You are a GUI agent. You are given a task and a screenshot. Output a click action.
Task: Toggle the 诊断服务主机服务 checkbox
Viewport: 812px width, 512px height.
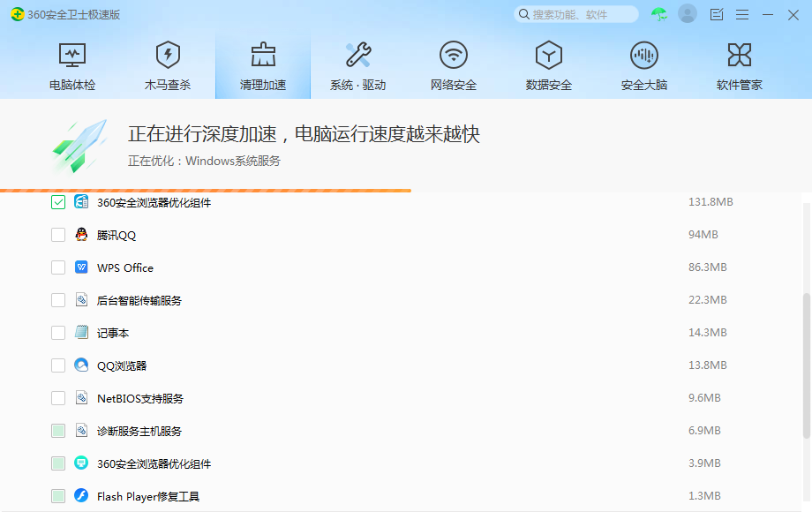coord(58,431)
